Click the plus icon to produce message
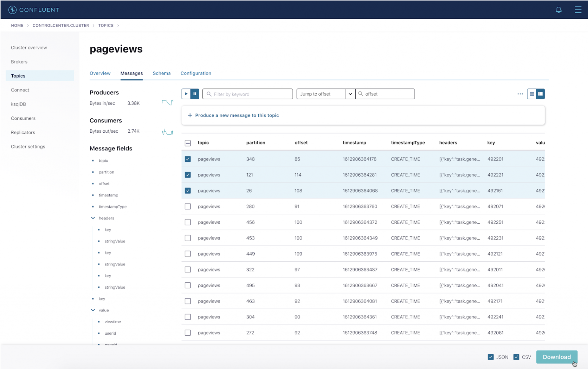 (x=190, y=115)
